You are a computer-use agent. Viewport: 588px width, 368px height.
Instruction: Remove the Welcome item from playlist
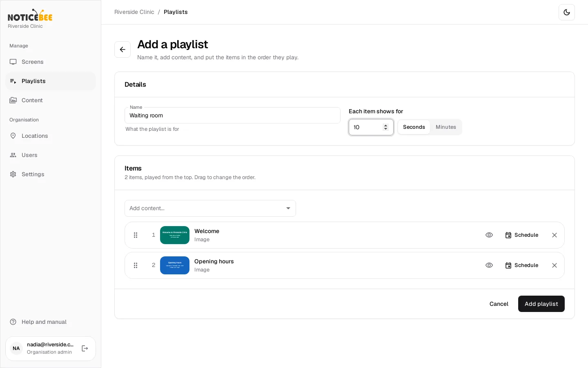[555, 235]
